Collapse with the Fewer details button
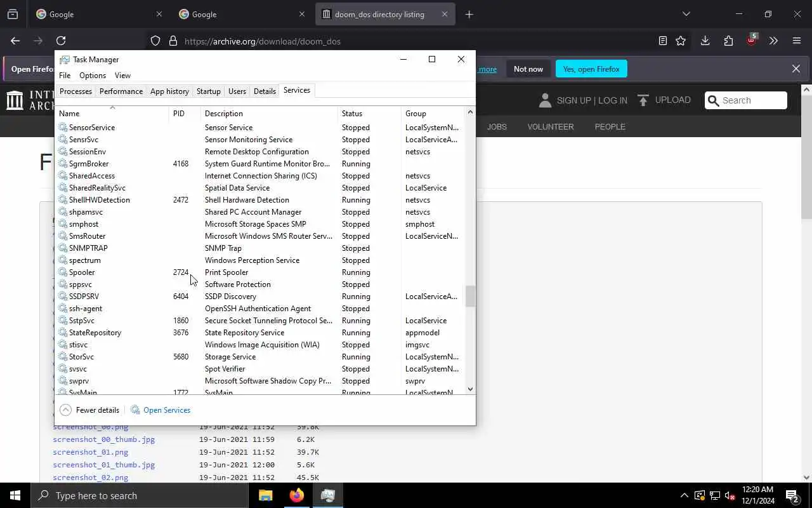Image resolution: width=812 pixels, height=508 pixels. pyautogui.click(x=89, y=410)
